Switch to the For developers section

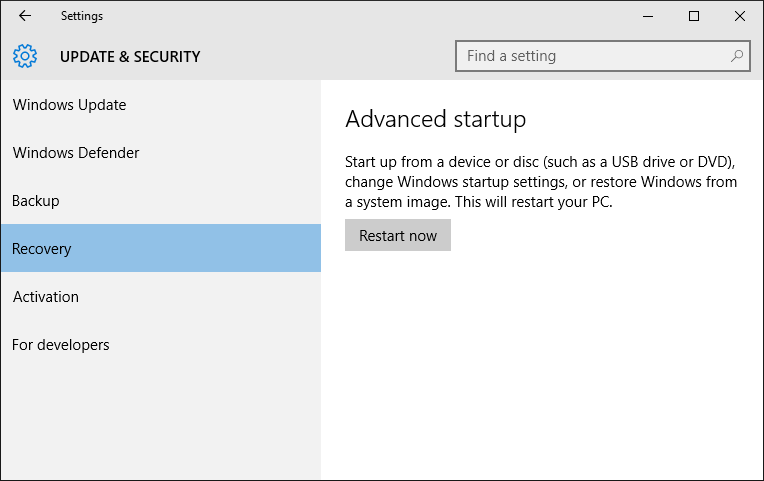[61, 345]
